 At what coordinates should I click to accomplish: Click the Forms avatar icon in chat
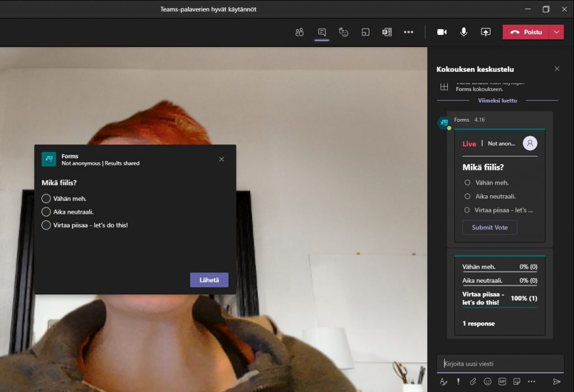point(445,123)
